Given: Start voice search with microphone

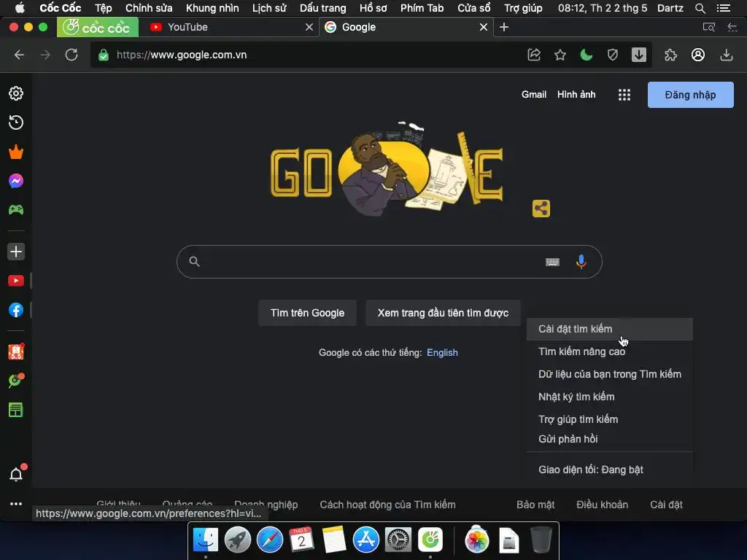Looking at the screenshot, I should pos(581,262).
